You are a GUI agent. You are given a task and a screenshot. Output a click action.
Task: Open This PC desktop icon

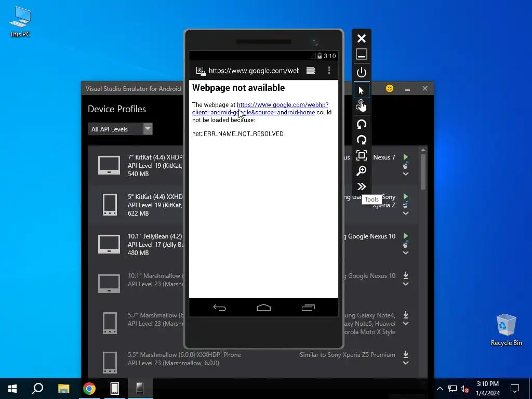point(20,22)
